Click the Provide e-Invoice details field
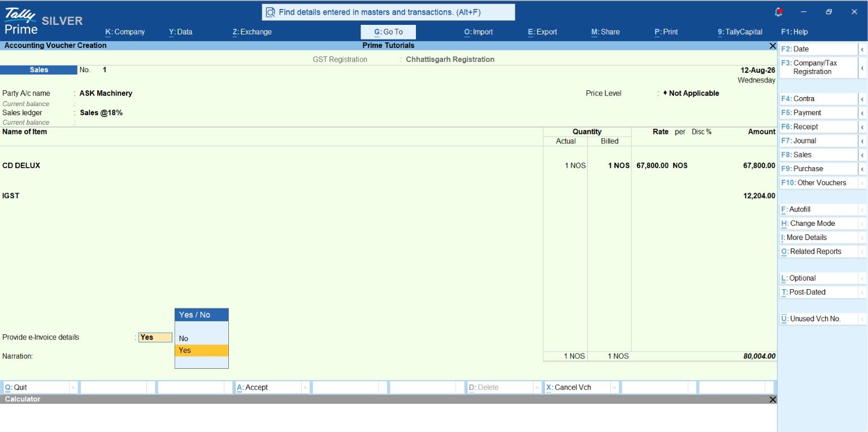 click(x=155, y=337)
